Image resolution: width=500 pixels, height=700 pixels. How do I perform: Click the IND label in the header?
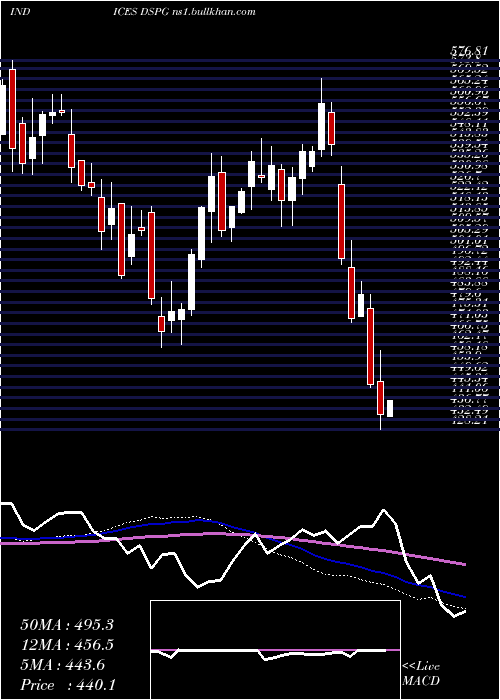pyautogui.click(x=20, y=12)
